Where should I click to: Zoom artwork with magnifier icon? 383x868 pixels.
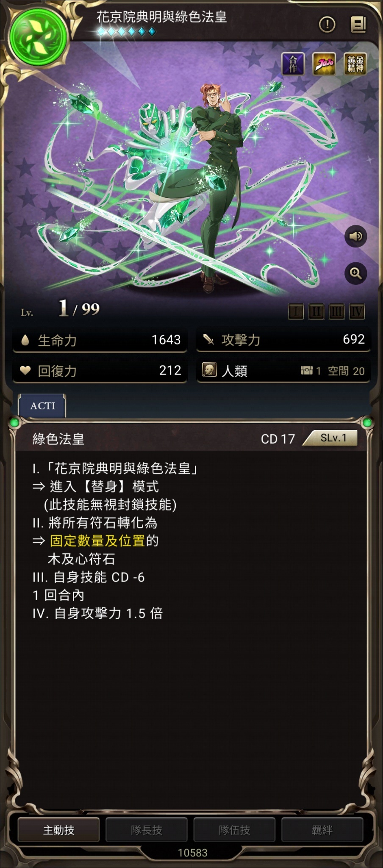[x=355, y=273]
